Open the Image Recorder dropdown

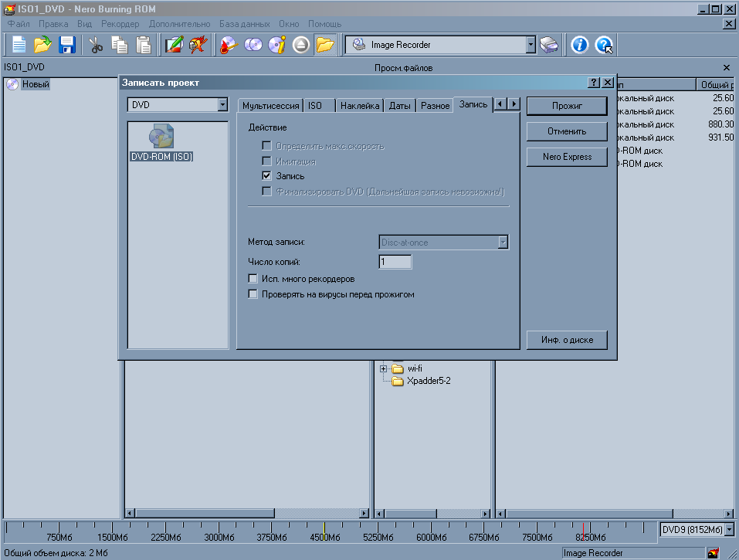tap(531, 45)
